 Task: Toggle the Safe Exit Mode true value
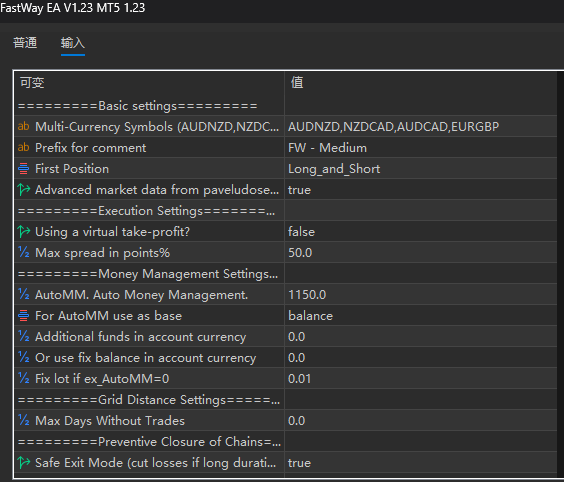[x=421, y=463]
